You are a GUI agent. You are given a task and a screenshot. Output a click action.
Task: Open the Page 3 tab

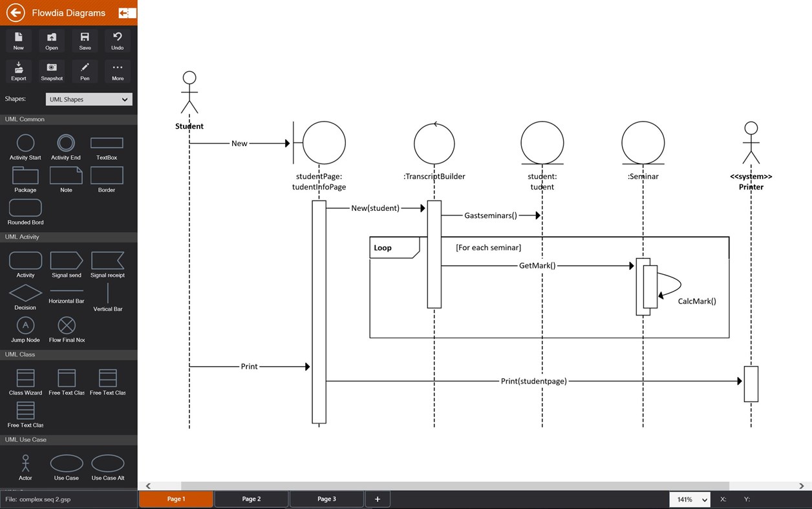(x=326, y=499)
